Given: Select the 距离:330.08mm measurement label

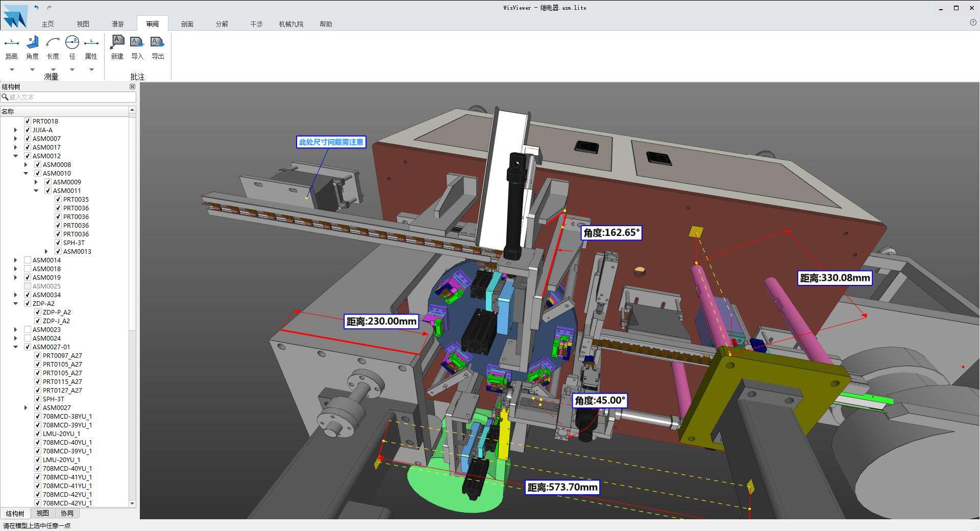Looking at the screenshot, I should (x=835, y=278).
